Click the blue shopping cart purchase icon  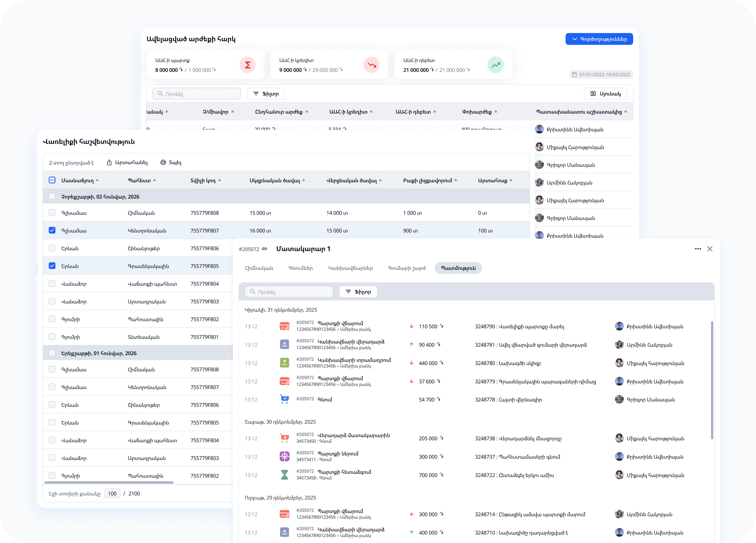click(x=284, y=399)
